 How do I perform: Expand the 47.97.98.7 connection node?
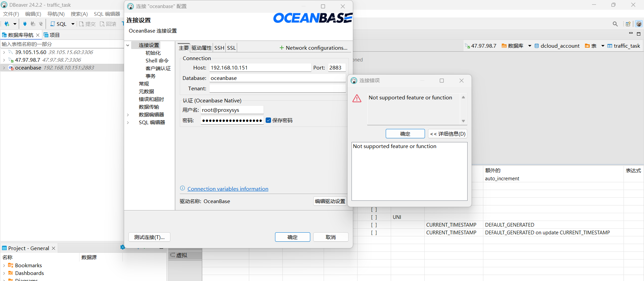4,60
